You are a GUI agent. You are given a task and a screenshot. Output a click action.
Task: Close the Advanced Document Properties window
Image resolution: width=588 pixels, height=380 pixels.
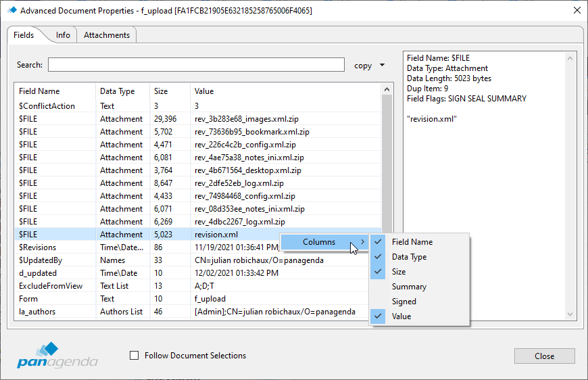click(576, 10)
